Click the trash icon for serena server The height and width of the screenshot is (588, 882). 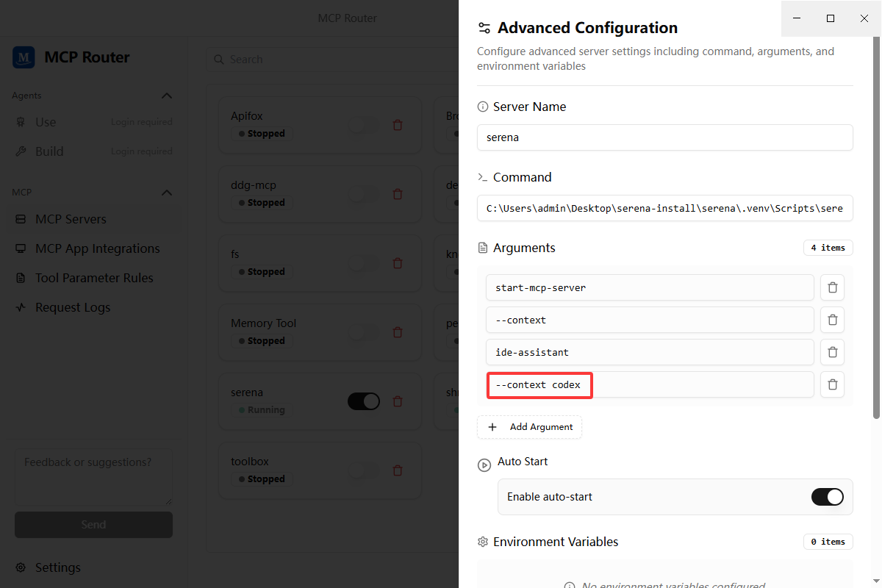click(398, 401)
